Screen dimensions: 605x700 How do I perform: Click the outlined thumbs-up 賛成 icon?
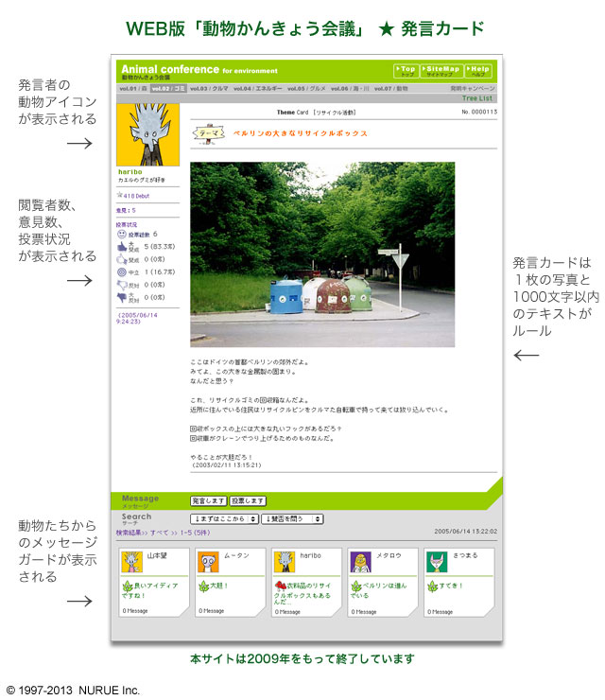[x=121, y=259]
